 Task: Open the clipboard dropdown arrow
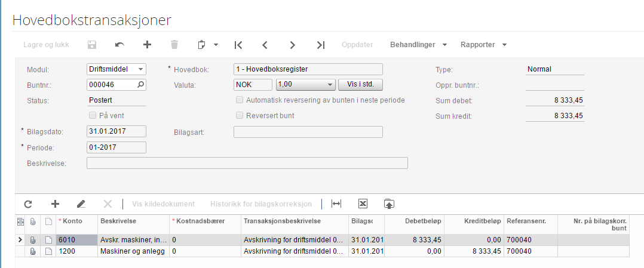pyautogui.click(x=216, y=45)
